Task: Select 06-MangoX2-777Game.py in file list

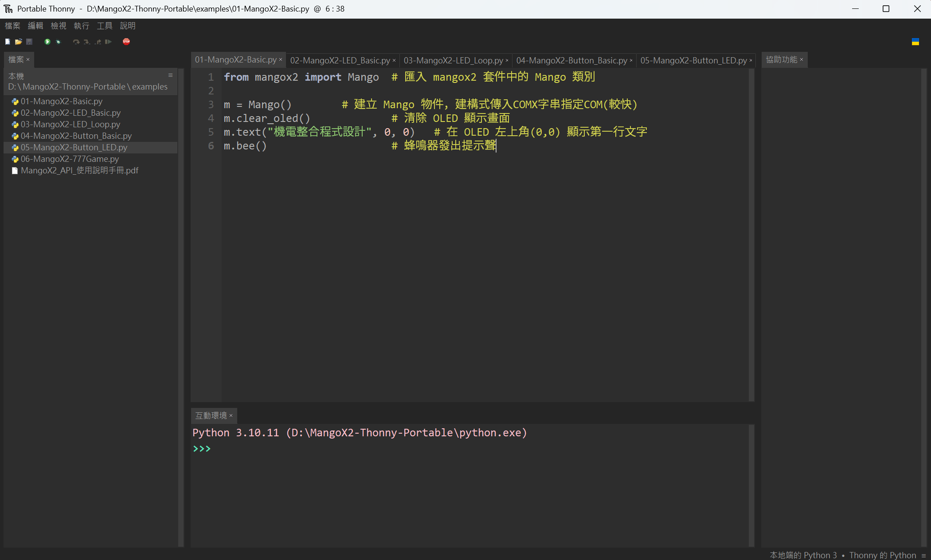Action: (70, 159)
